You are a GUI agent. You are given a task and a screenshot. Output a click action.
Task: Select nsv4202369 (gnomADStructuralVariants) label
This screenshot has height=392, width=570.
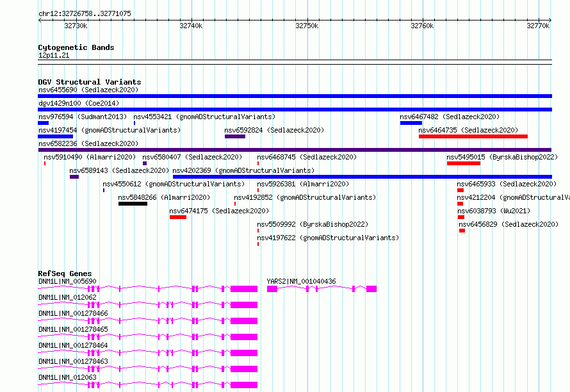click(243, 170)
